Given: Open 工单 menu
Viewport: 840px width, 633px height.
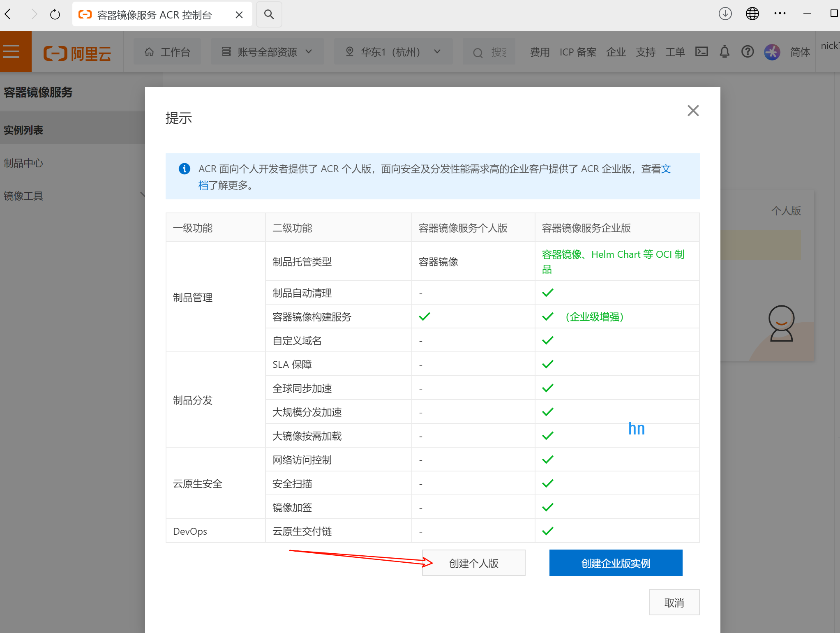Looking at the screenshot, I should [x=675, y=52].
